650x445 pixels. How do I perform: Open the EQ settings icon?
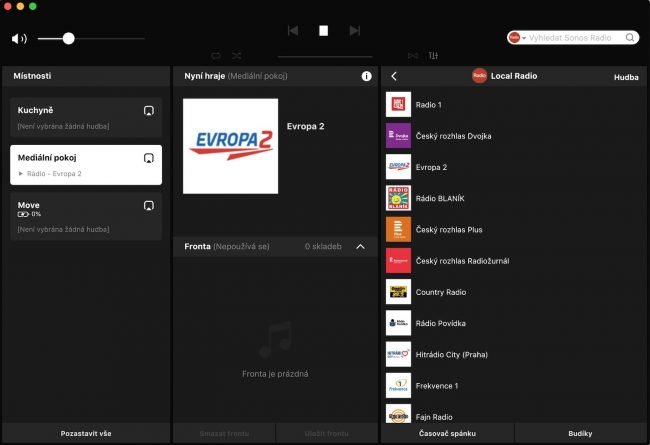tap(433, 56)
